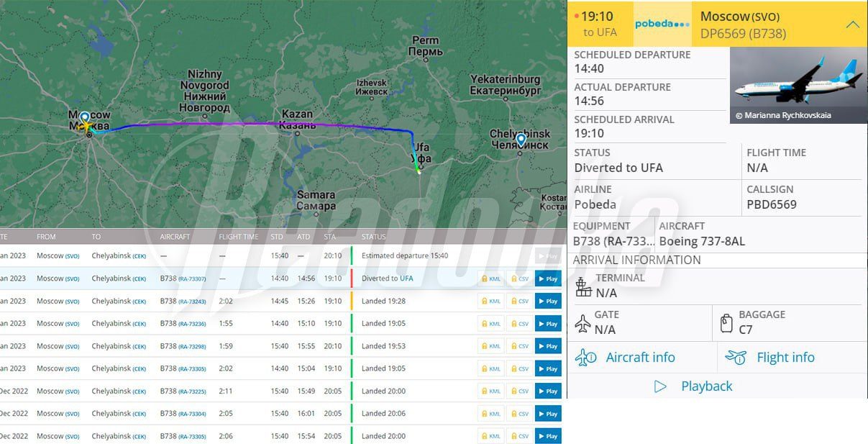The height and width of the screenshot is (444, 868).
Task: Open aircraft registration RA-73236 link
Action: tap(192, 324)
